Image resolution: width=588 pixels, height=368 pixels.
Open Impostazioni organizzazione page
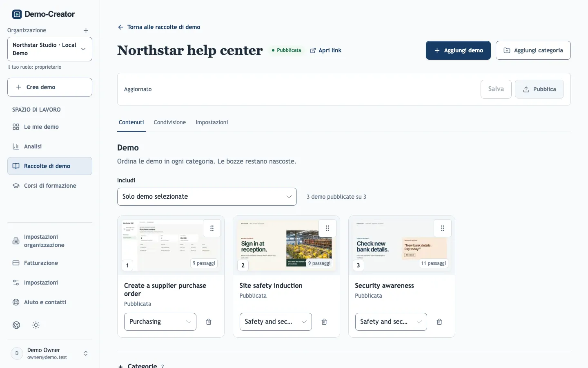(50, 241)
